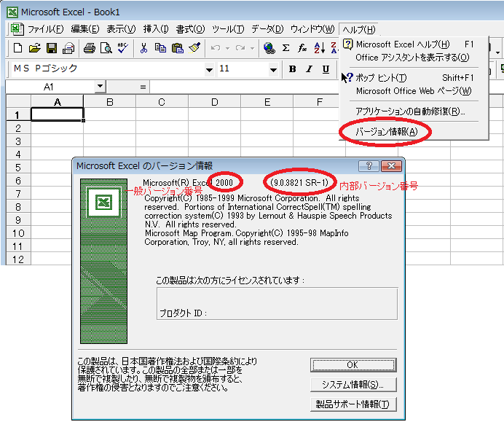The height and width of the screenshot is (446, 504).
Task: Select column B header
Action: pos(109,102)
